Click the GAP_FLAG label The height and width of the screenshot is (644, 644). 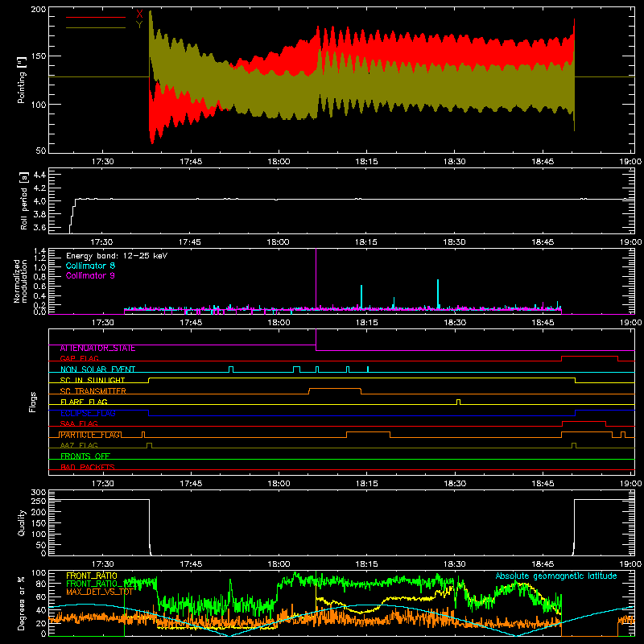click(79, 358)
